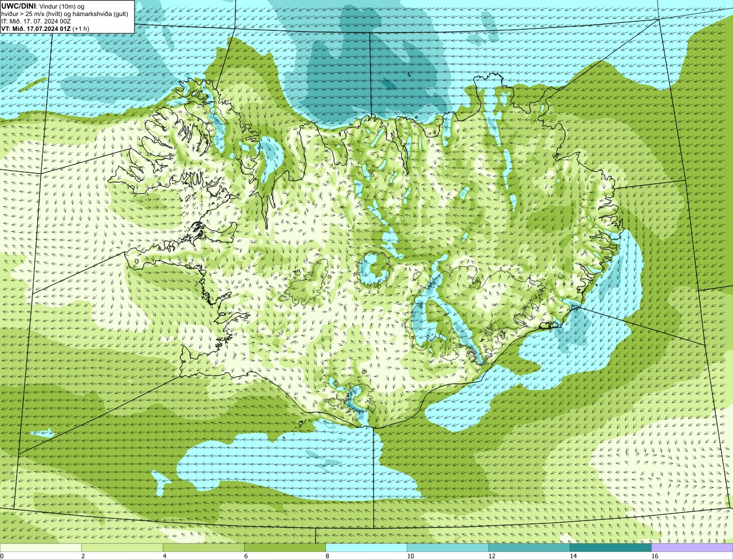733x560 pixels.
Task: Click the legend scale value '16'
Action: [655, 556]
